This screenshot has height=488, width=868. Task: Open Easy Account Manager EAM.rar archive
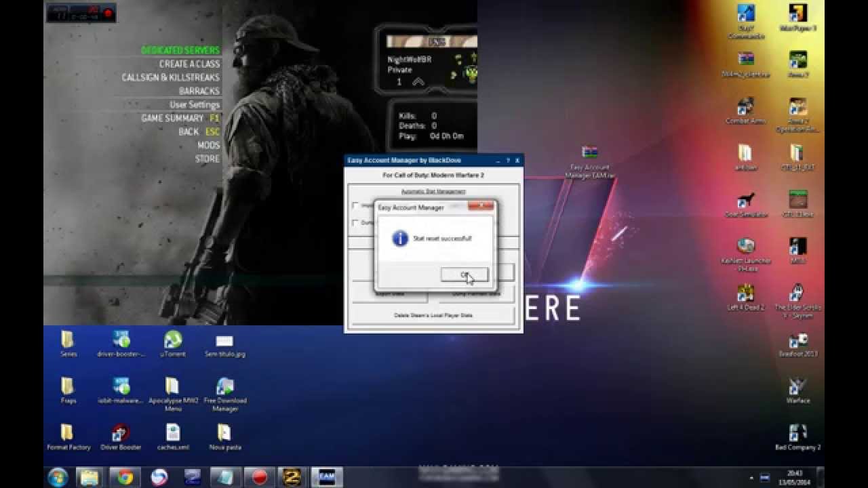pos(590,161)
